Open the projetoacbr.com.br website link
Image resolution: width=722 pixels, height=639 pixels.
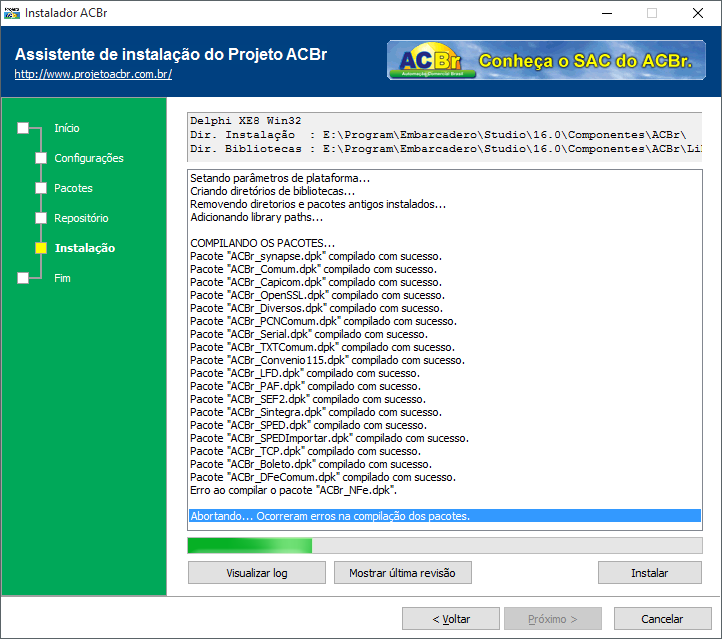(93, 74)
